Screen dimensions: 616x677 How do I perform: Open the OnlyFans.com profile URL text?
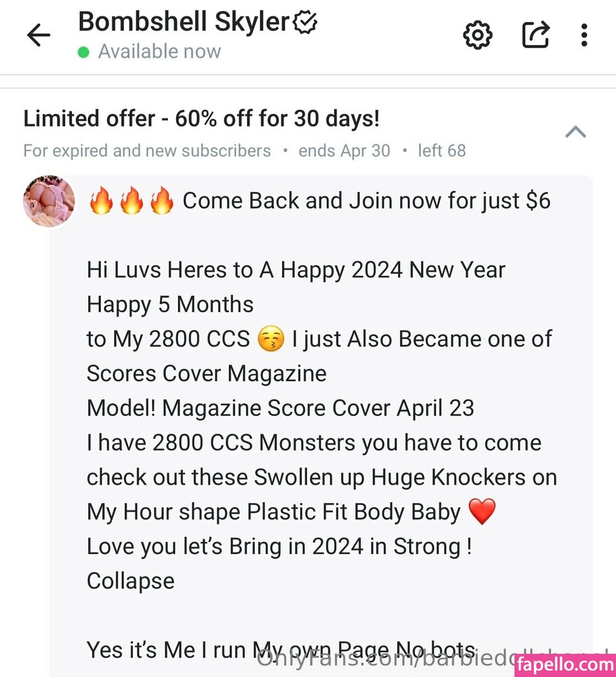coord(401,659)
